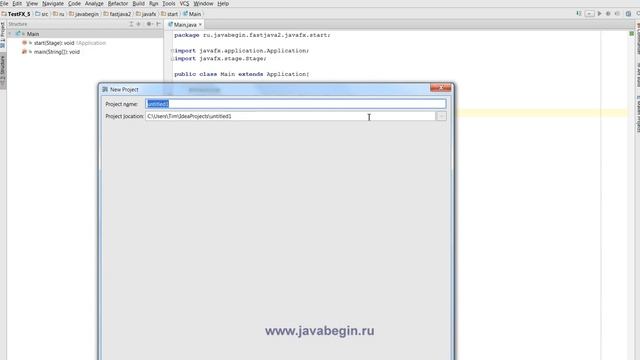Click the Debug toolbar icon

click(x=608, y=13)
